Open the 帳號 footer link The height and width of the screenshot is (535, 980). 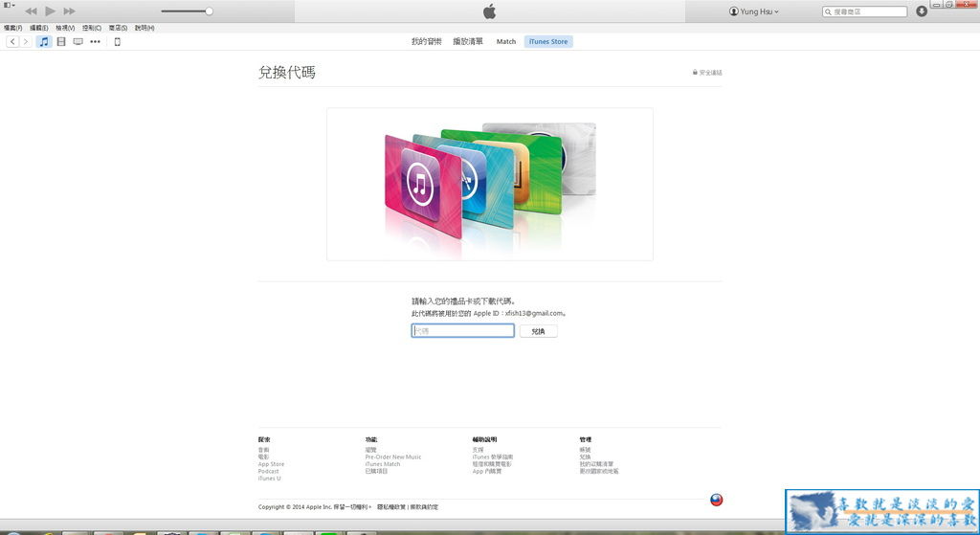coord(585,450)
